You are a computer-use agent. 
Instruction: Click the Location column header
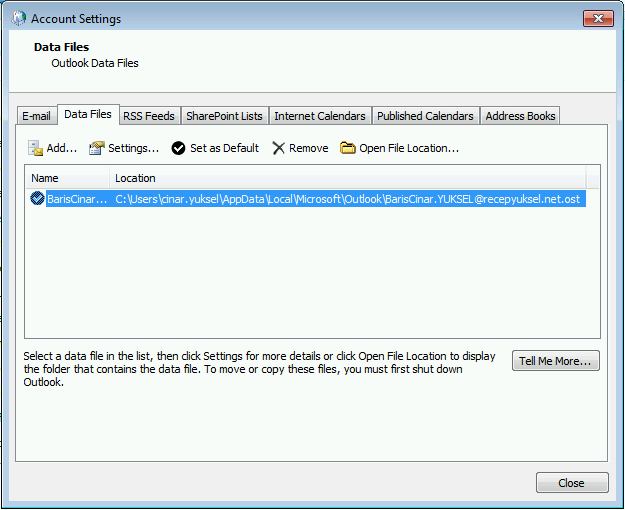coord(348,178)
